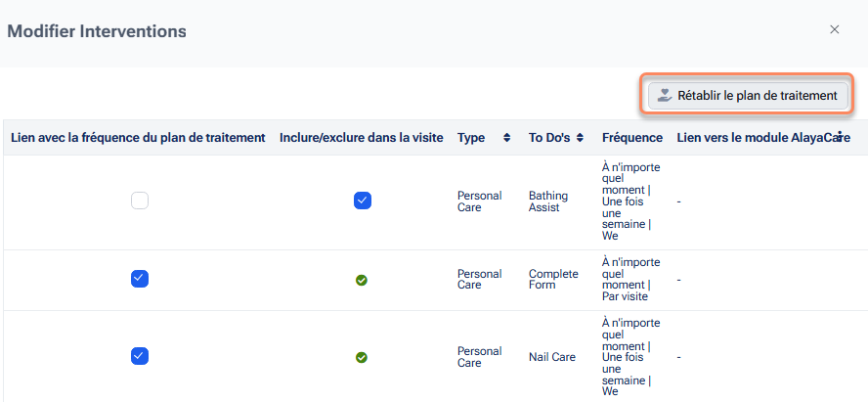Sort the table by the Type column
This screenshot has height=402, width=868.
[506, 139]
